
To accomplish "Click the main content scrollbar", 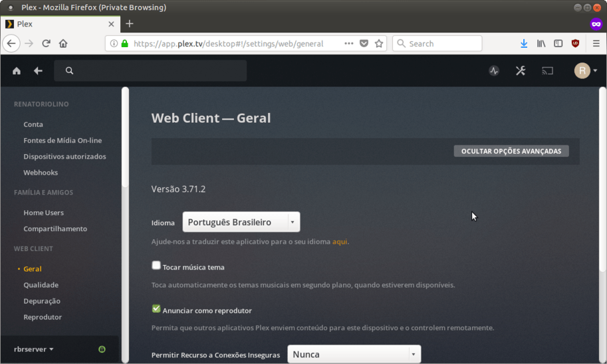I will [x=602, y=180].
